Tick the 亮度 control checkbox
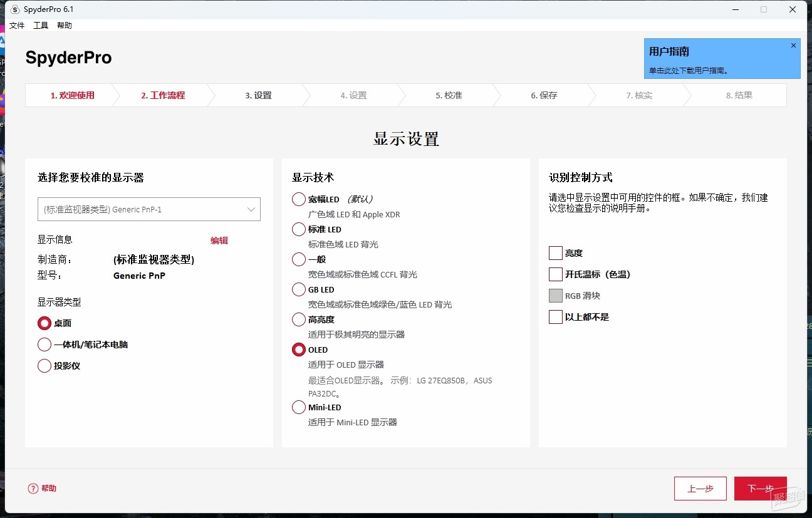This screenshot has width=812, height=518. click(556, 253)
